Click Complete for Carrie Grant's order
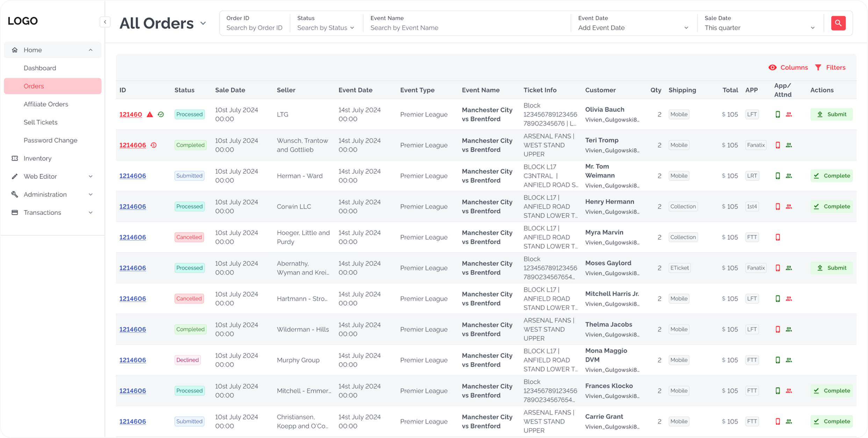 coord(831,422)
